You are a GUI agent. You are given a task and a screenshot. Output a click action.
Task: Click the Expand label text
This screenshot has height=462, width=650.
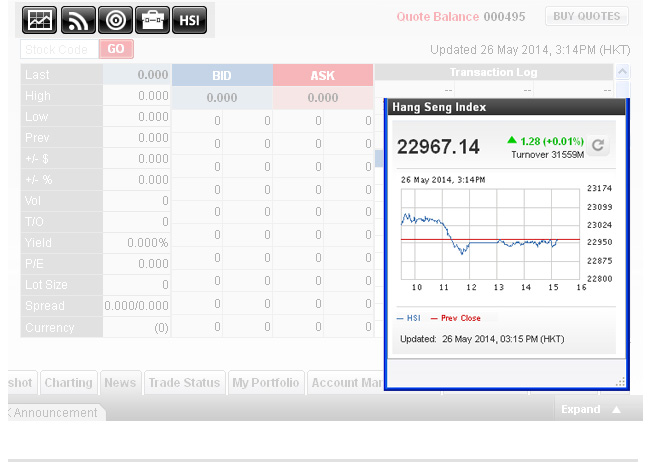coord(580,409)
